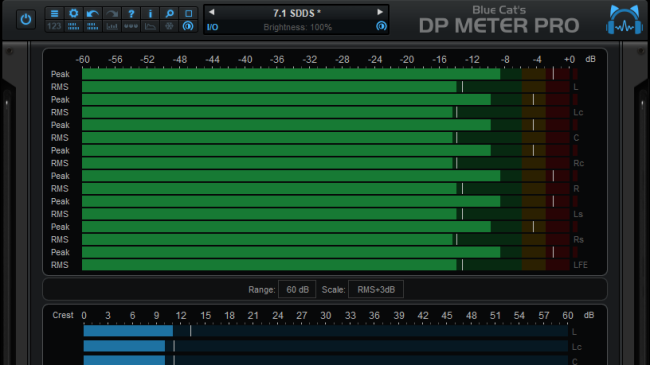650x365 pixels.
Task: Click the '-20' tick on level scale
Action: tap(407, 60)
